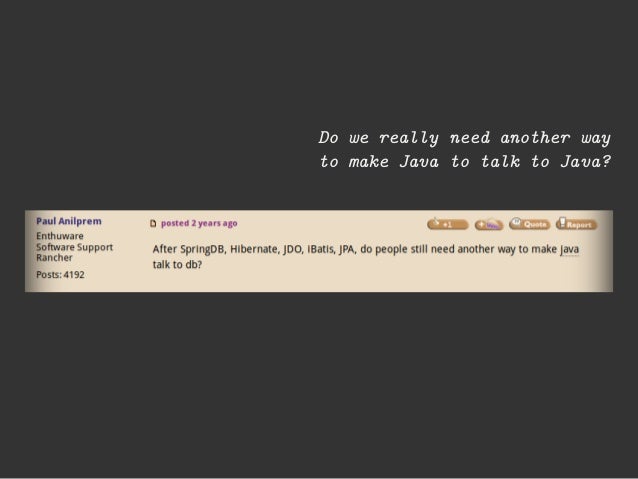
Task: Click the post text 'talk to db?'
Action: [x=177, y=265]
